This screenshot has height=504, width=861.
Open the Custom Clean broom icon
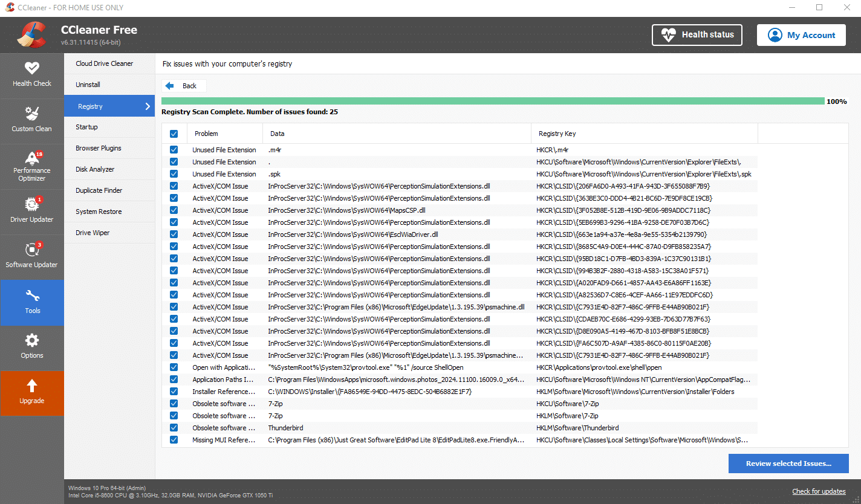click(32, 114)
